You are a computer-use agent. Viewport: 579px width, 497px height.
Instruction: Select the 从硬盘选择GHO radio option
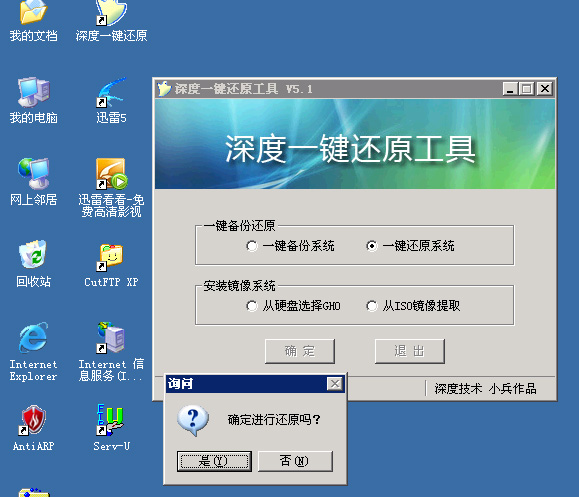click(293, 306)
